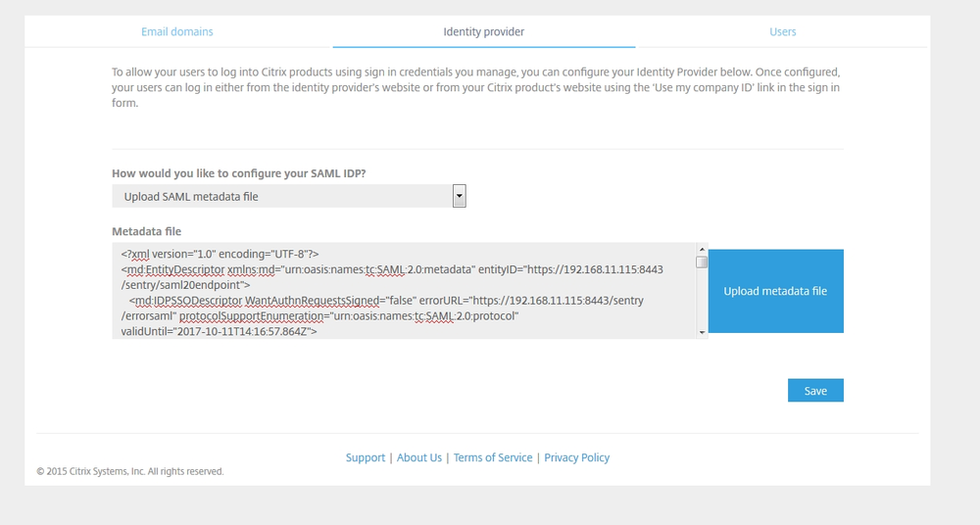Click the SAML IDP dropdown arrow
Viewport: 980px width, 525px height.
pyautogui.click(x=459, y=196)
